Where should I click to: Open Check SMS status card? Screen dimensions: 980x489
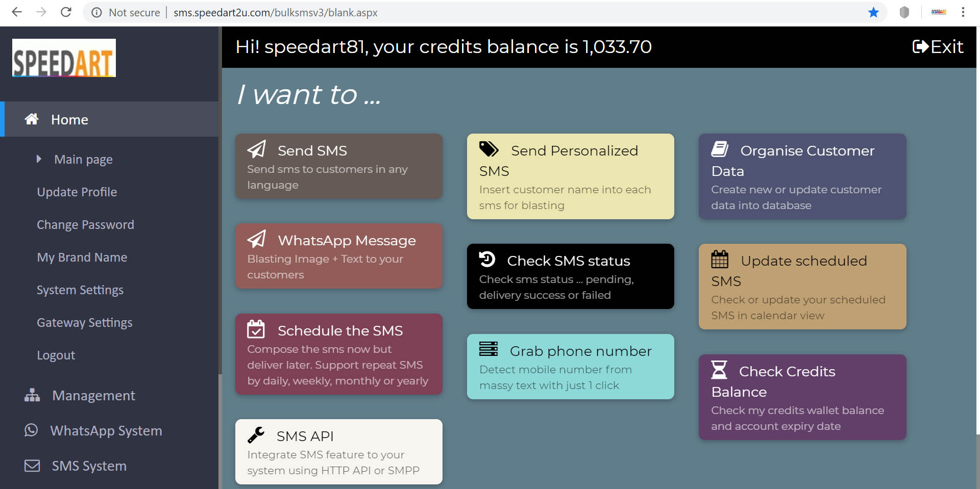point(571,276)
